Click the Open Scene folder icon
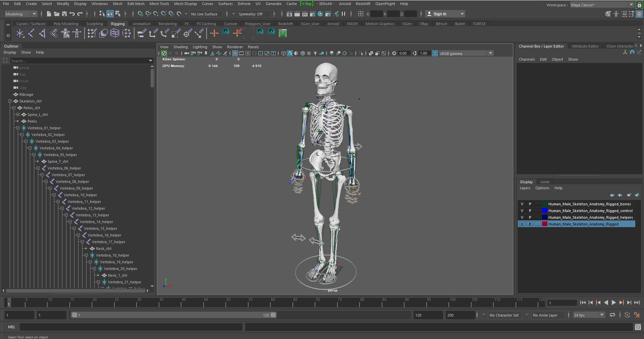 coord(57,14)
